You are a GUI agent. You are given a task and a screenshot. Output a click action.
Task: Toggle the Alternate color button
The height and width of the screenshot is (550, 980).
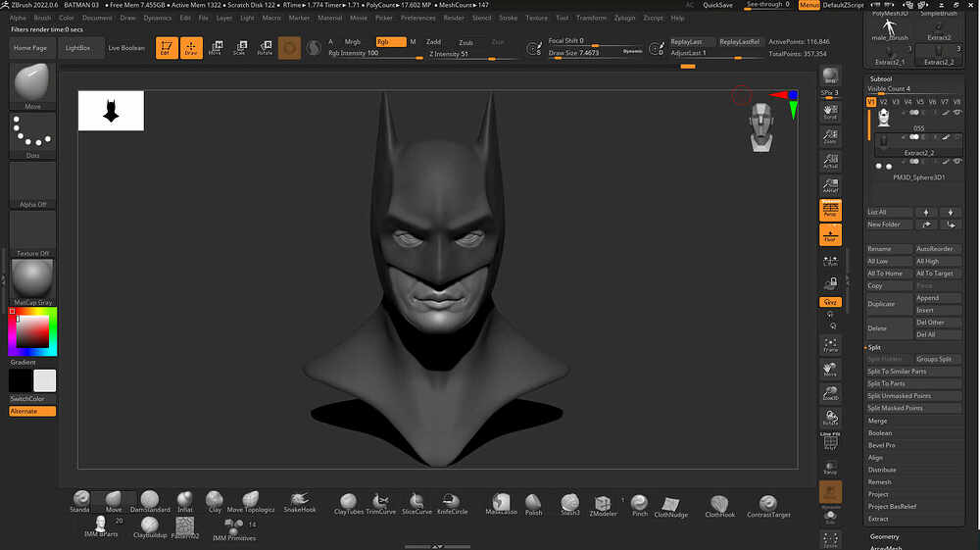tap(32, 411)
